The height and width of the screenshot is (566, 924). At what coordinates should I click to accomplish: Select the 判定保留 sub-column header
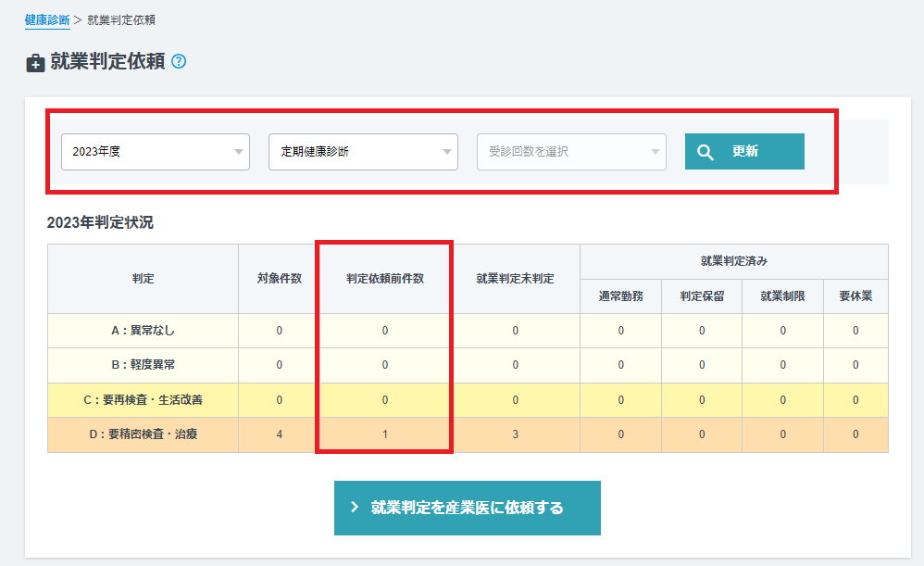(701, 297)
